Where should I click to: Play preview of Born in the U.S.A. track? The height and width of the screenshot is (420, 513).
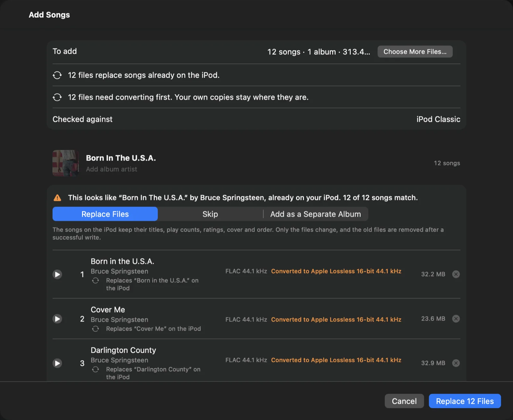pos(57,274)
